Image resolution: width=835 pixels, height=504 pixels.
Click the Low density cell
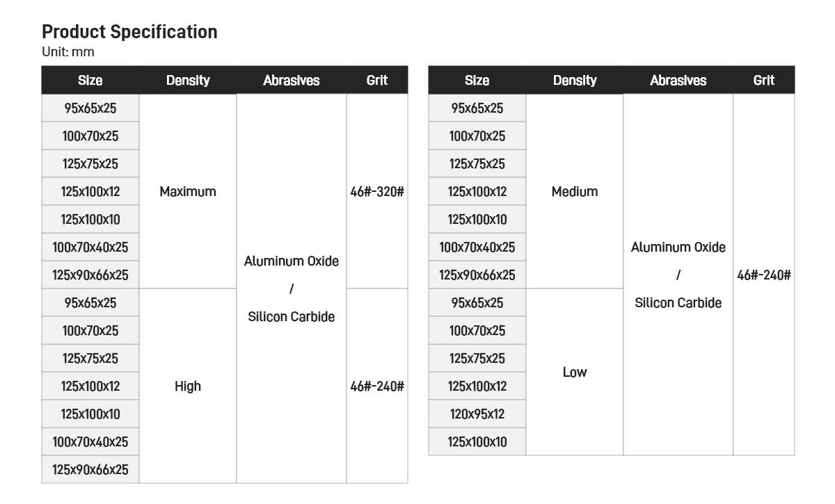point(575,372)
